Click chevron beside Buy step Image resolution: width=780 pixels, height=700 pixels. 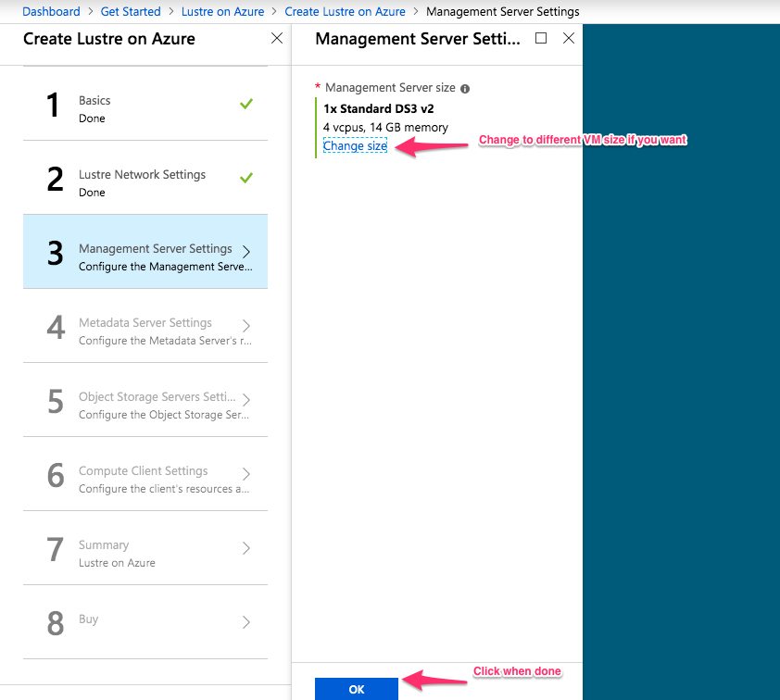tap(246, 622)
